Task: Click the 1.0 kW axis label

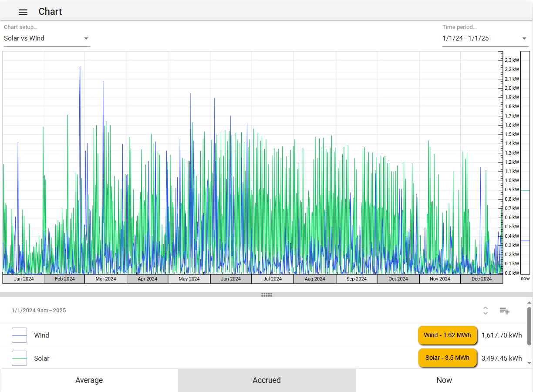Action: pos(512,180)
